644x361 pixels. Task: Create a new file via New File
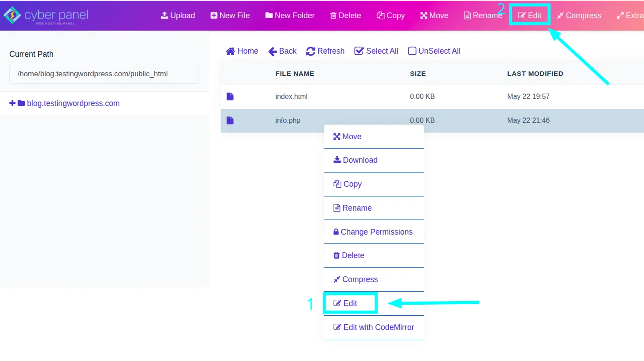pos(230,16)
